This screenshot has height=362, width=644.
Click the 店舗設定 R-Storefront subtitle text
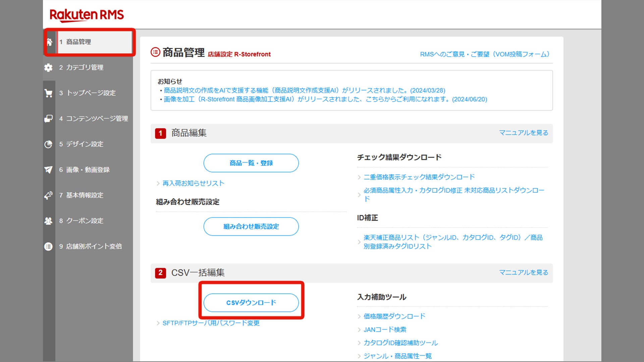click(239, 54)
